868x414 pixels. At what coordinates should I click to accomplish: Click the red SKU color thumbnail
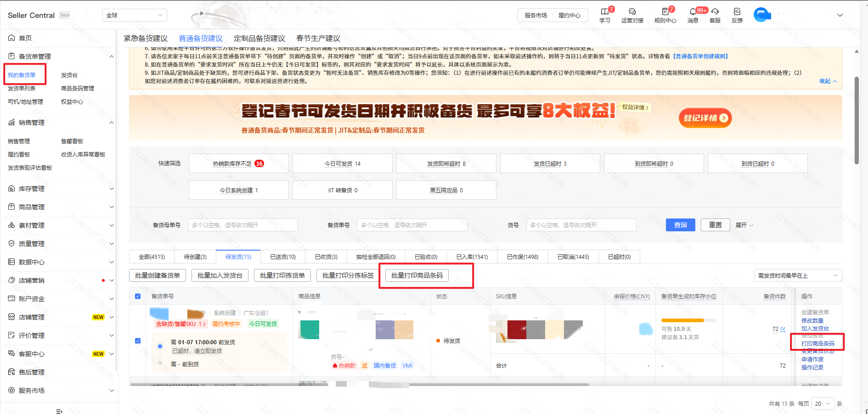pos(517,330)
